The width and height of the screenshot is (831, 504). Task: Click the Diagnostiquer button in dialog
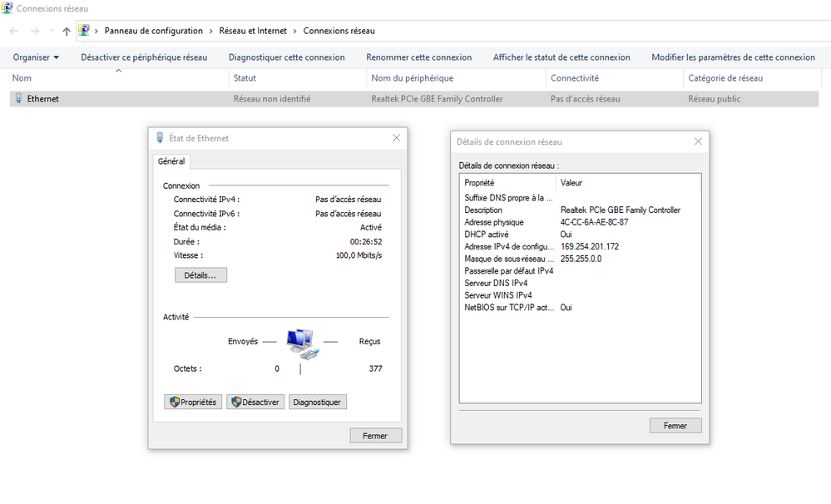click(x=317, y=402)
